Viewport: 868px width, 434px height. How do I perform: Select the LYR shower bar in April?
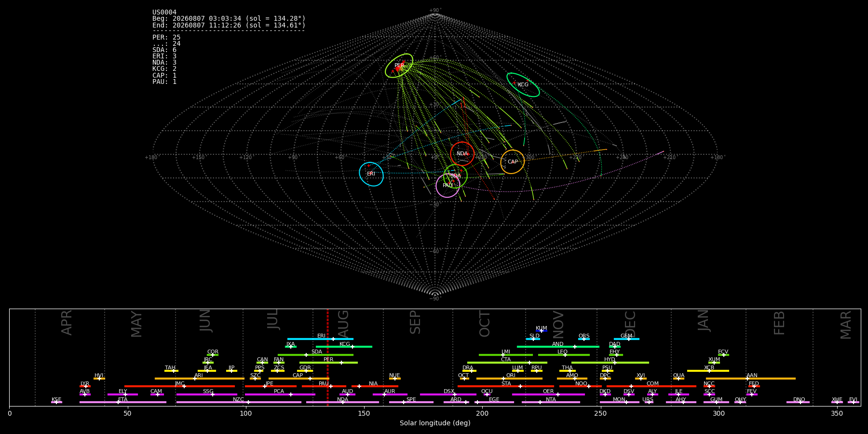click(x=85, y=386)
